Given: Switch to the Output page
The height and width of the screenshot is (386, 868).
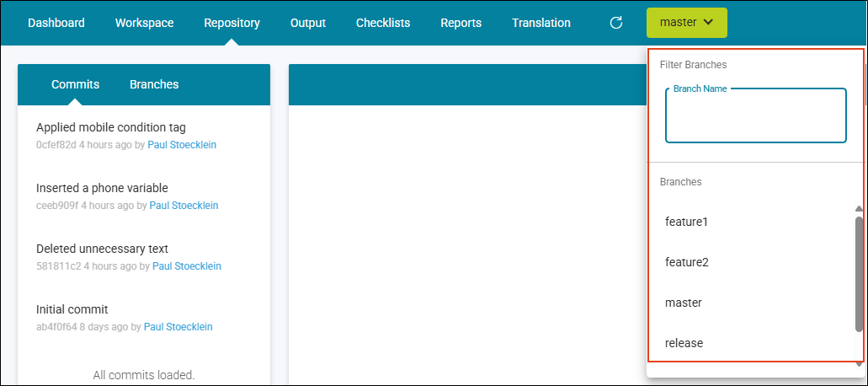Looking at the screenshot, I should pos(308,23).
